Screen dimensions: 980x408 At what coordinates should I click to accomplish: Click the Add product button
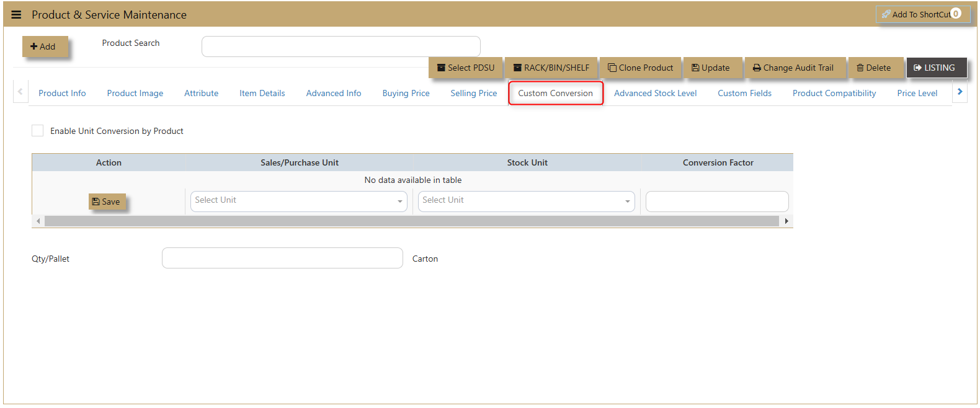(x=44, y=47)
